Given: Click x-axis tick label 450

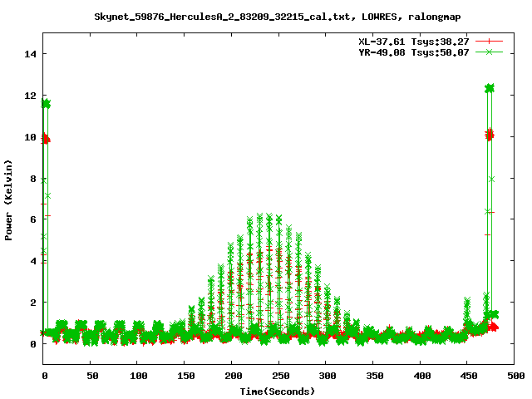Looking at the screenshot, I should [469, 376].
